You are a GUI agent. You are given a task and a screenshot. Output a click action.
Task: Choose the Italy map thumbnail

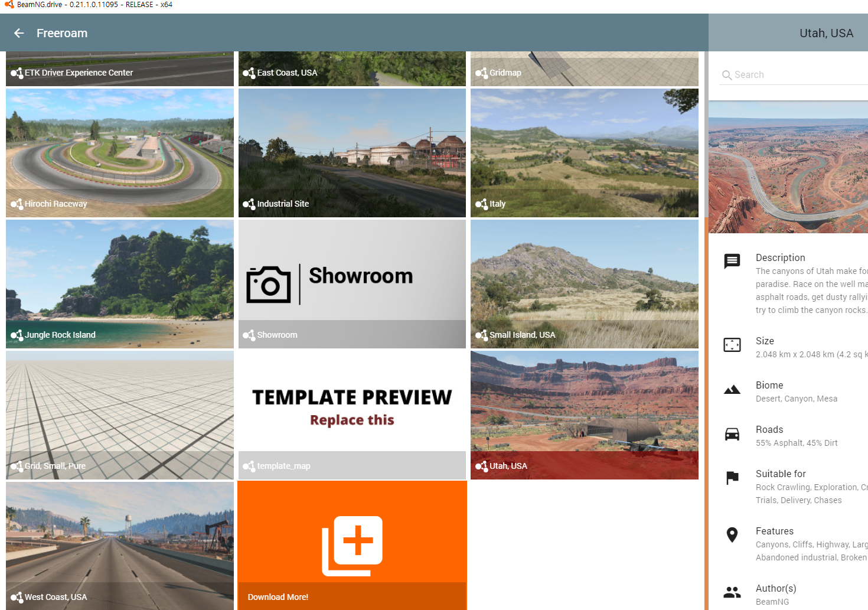click(x=585, y=153)
